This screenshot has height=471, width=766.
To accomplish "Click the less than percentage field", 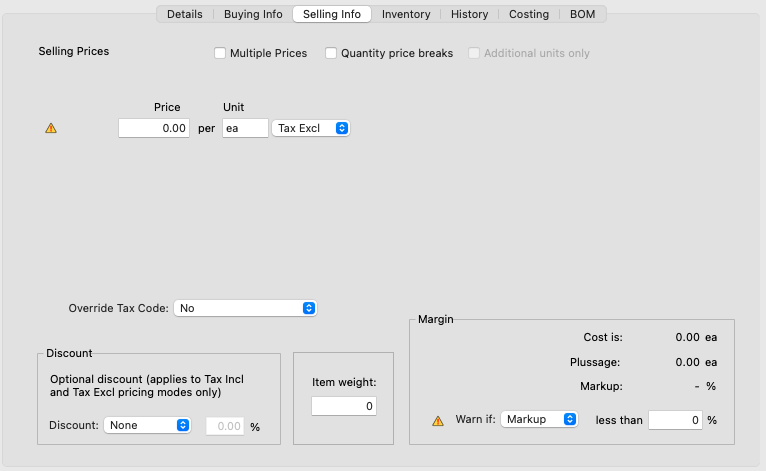I will (675, 420).
